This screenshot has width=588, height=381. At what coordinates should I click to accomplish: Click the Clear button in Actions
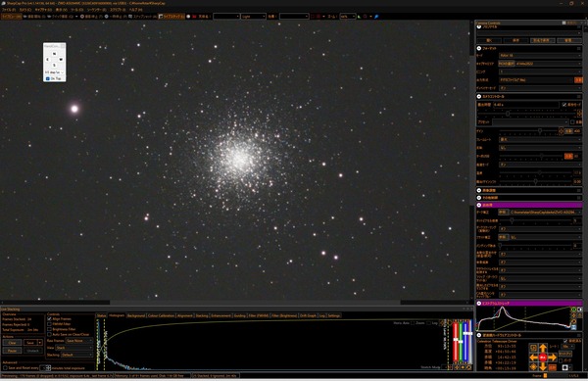[x=12, y=343]
